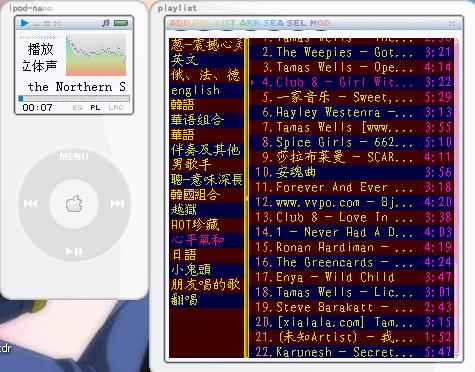Skip to the next track on the click wheel
The width and height of the screenshot is (475, 372).
117,203
